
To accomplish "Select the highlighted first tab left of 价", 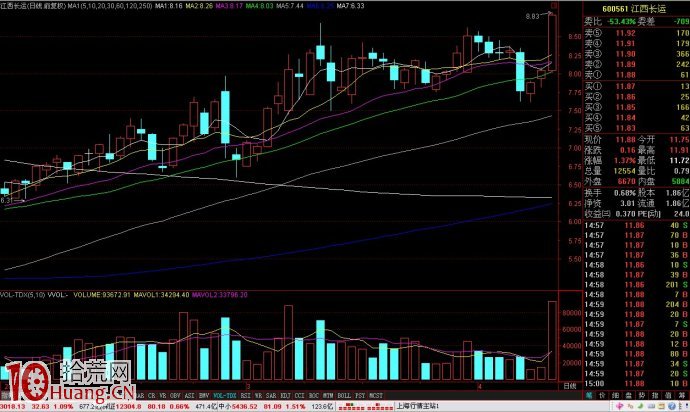I will click(589, 396).
